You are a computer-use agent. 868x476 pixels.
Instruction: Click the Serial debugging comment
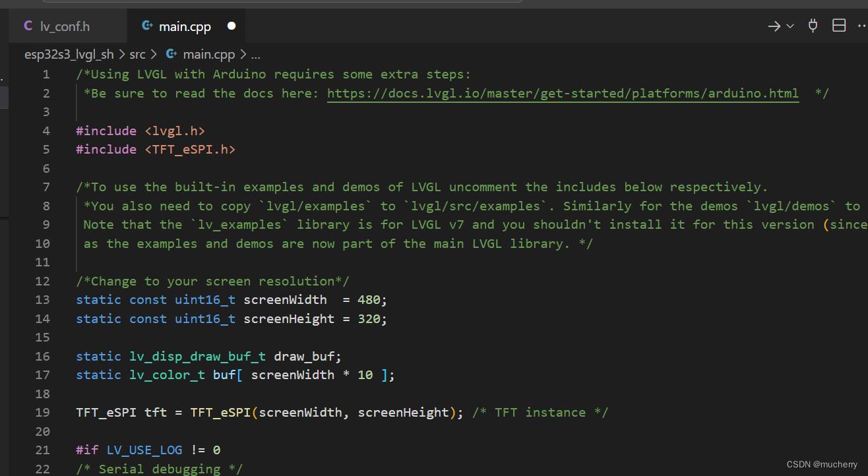160,469
